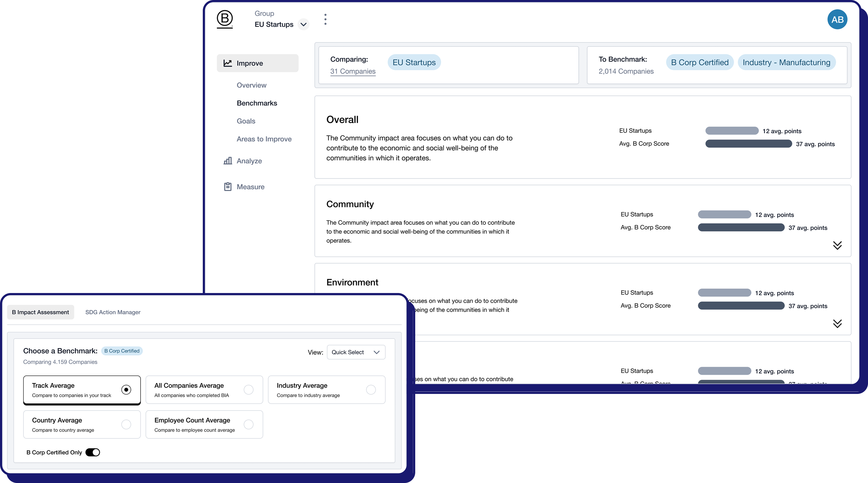Click Environment EU Startups score bar
The width and height of the screenshot is (868, 483).
(x=724, y=292)
